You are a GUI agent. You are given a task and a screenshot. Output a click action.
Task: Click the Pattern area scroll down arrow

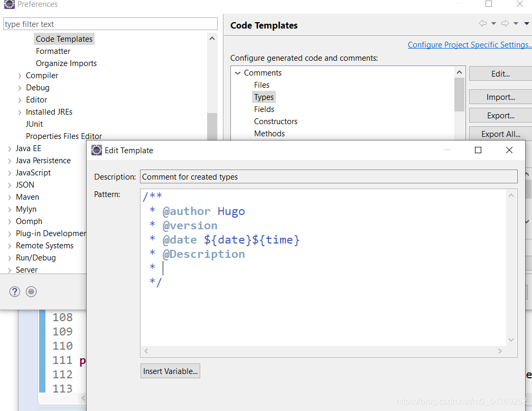point(511,340)
